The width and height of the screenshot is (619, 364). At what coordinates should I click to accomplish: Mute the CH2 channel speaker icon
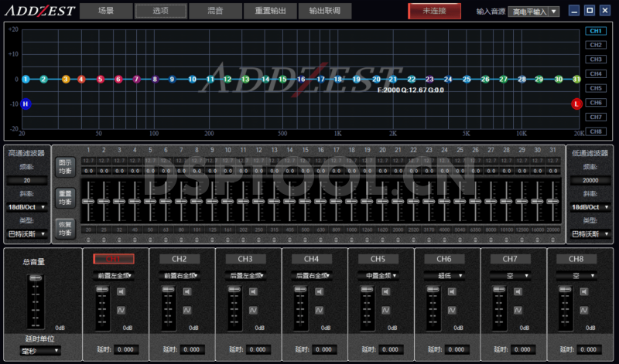187,291
